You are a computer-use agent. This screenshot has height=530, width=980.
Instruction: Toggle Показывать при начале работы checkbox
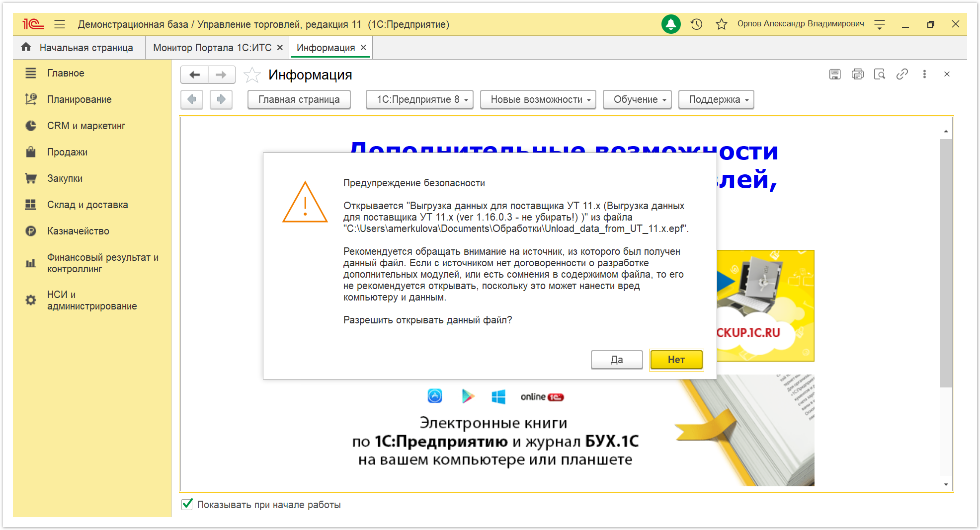pos(187,504)
